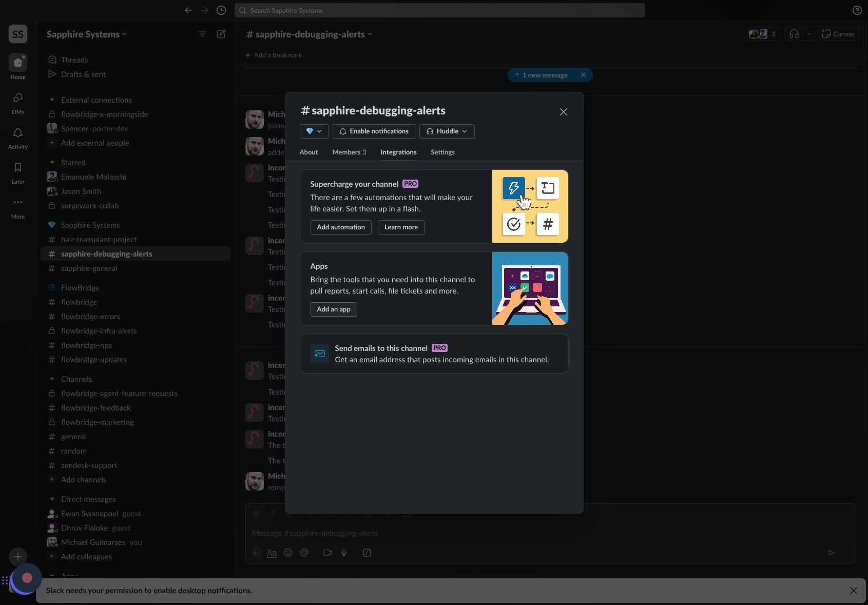
Task: Click the compose new message icon
Action: [x=221, y=34]
